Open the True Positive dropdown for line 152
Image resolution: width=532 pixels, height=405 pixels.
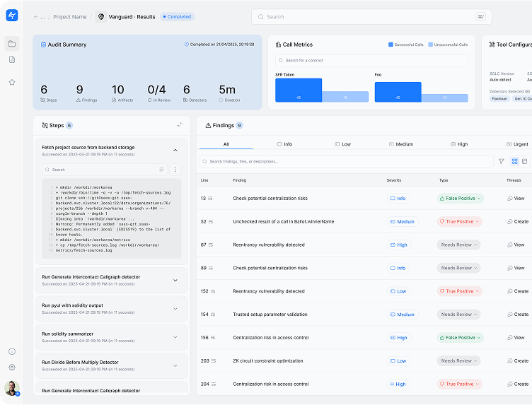click(x=459, y=291)
